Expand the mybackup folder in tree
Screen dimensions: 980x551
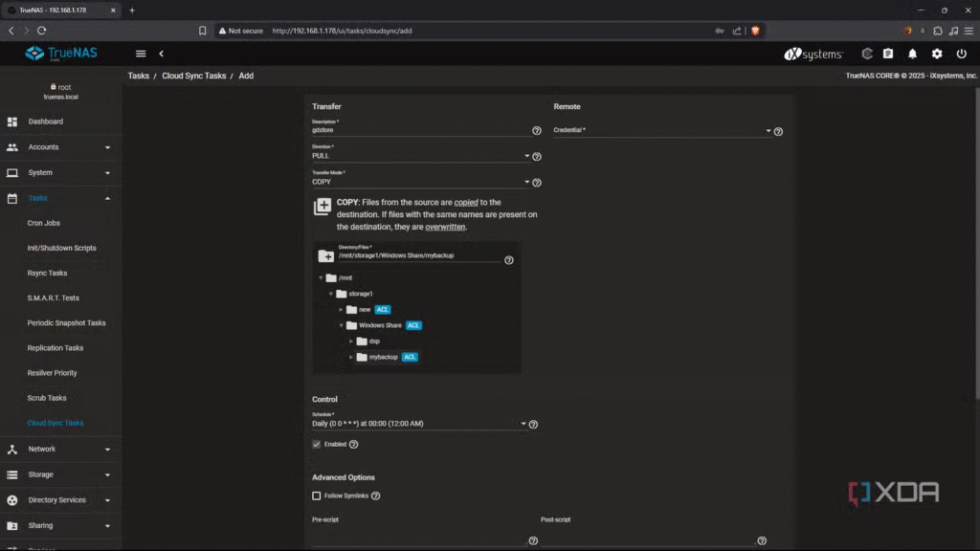pos(351,357)
